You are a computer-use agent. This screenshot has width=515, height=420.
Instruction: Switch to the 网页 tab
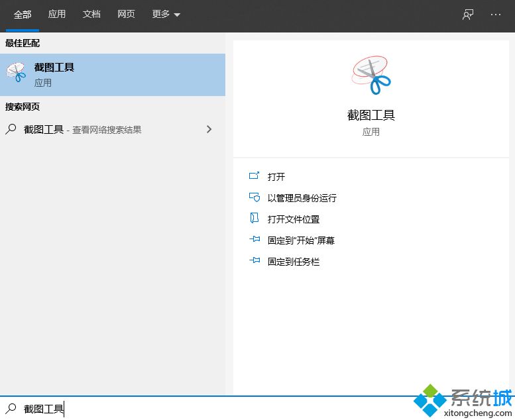click(126, 14)
